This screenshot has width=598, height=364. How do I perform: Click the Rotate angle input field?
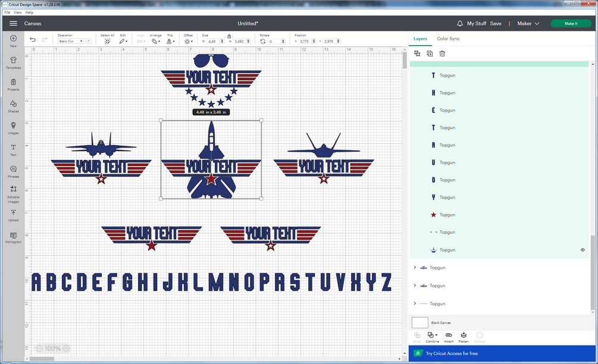pyautogui.click(x=274, y=41)
